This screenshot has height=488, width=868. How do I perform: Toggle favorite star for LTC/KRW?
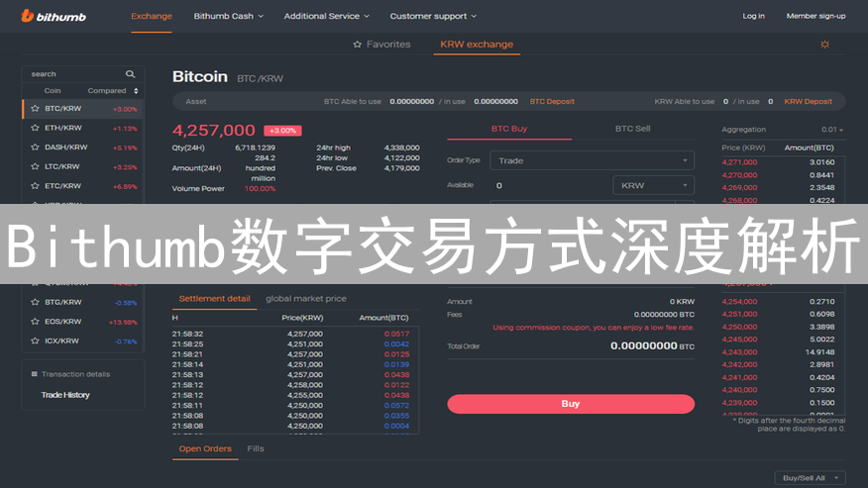pos(35,166)
